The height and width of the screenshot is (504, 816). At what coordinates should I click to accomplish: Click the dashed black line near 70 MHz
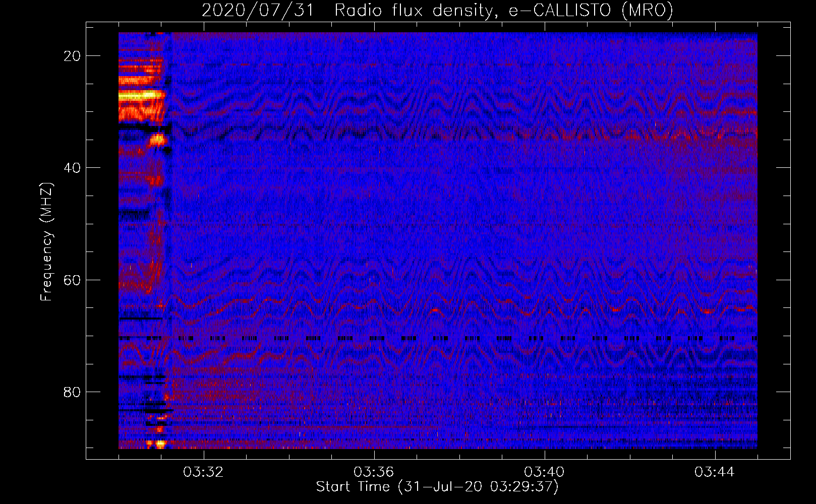438,339
